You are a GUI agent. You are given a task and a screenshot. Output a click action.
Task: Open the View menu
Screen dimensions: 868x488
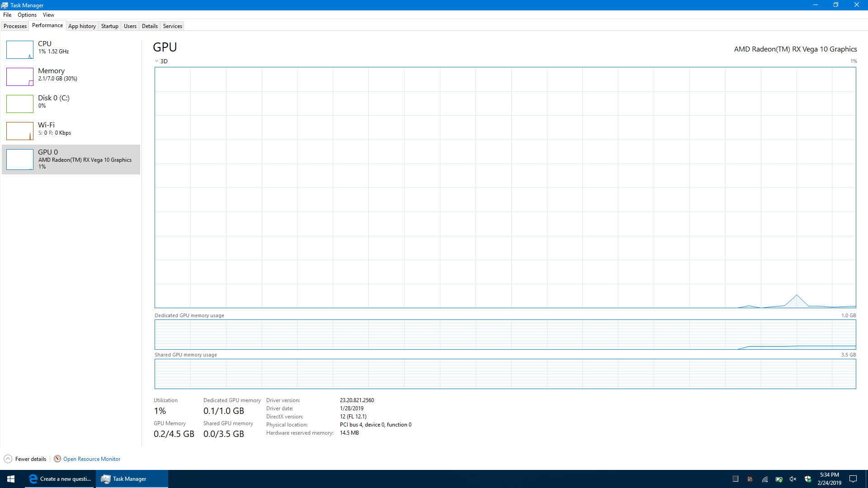click(x=48, y=15)
